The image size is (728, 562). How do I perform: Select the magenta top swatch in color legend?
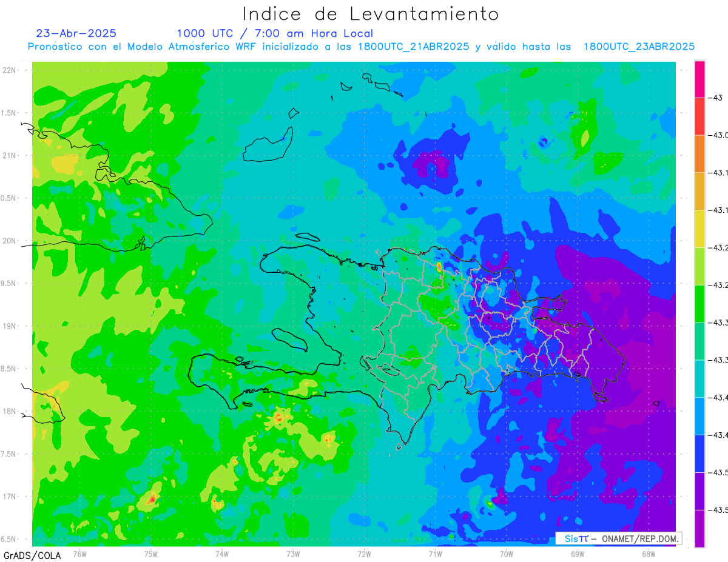click(x=699, y=79)
